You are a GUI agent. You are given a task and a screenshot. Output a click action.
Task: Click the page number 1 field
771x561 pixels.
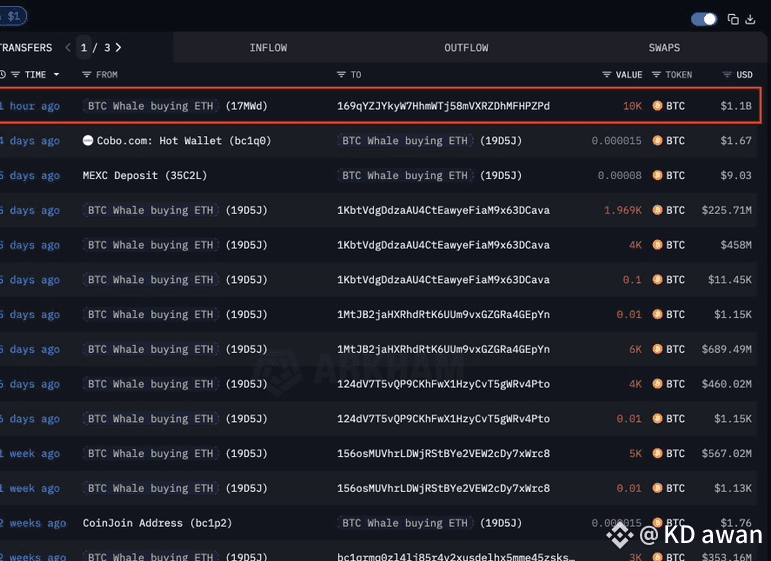click(84, 48)
